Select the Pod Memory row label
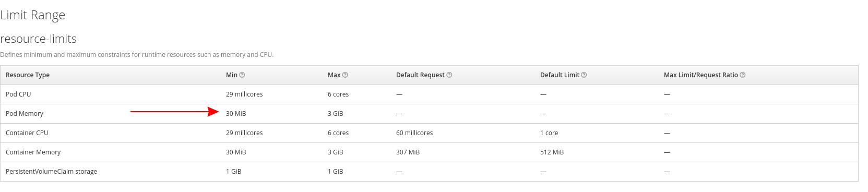The width and height of the screenshot is (868, 192). coord(25,114)
